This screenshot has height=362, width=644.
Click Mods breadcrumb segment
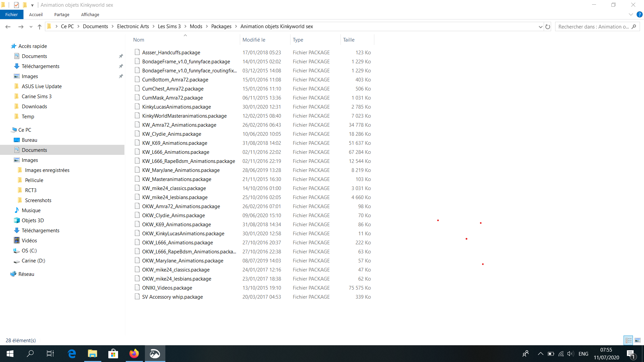pos(196,26)
